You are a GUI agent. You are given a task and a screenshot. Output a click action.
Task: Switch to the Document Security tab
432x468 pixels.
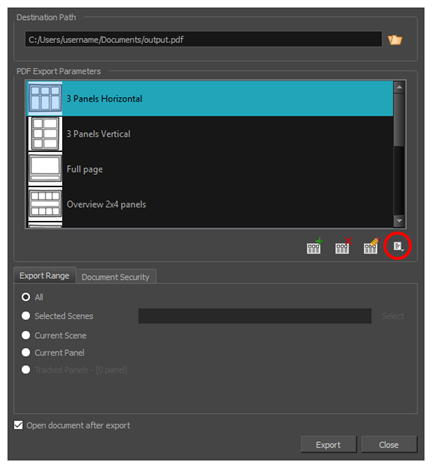click(115, 277)
